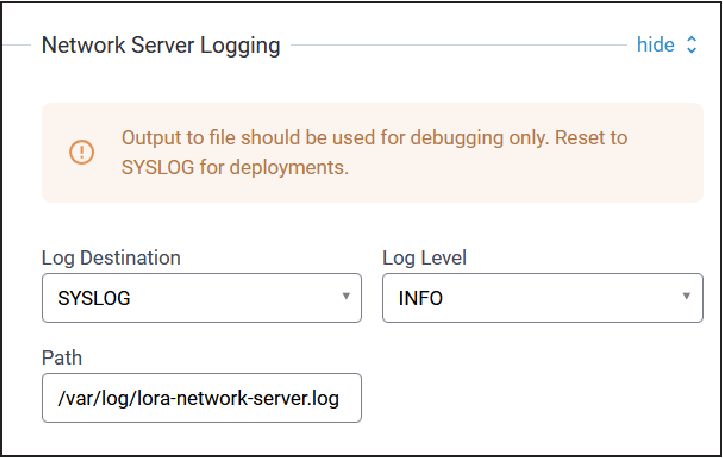Open the Log Destination dropdown

190,298
